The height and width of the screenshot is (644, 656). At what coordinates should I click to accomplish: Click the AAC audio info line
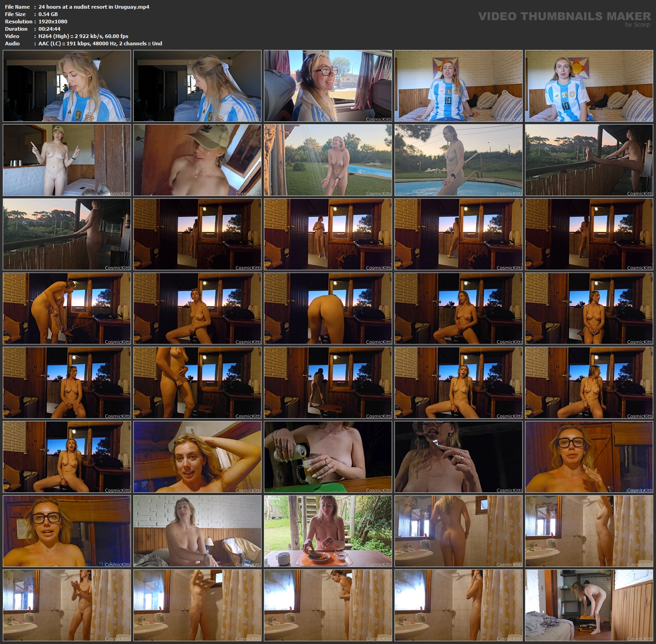[100, 44]
